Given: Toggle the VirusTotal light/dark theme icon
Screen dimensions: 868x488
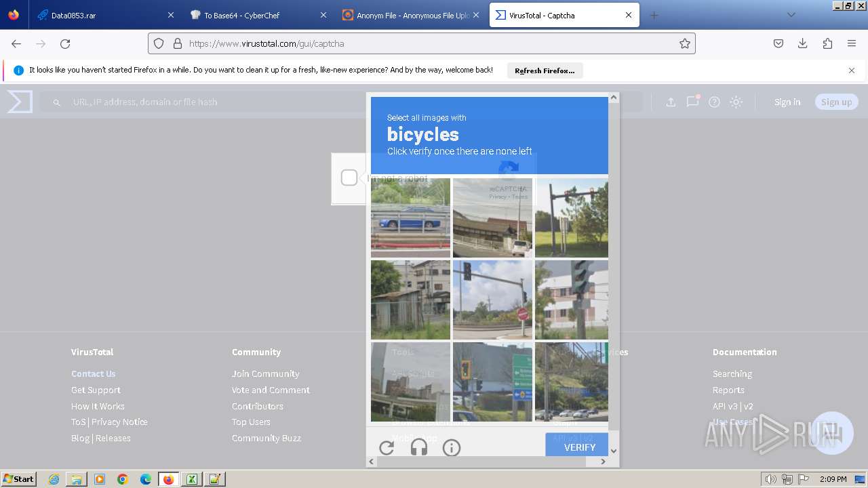Looking at the screenshot, I should [x=736, y=102].
